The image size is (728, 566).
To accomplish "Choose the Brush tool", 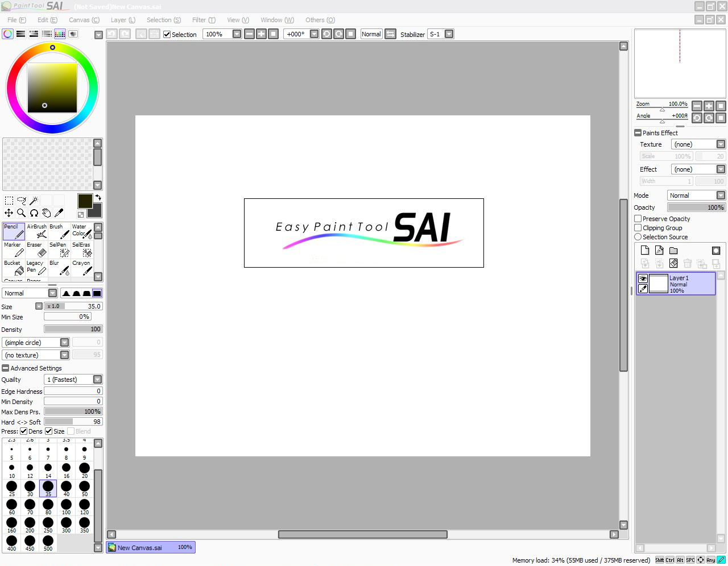I will [59, 231].
